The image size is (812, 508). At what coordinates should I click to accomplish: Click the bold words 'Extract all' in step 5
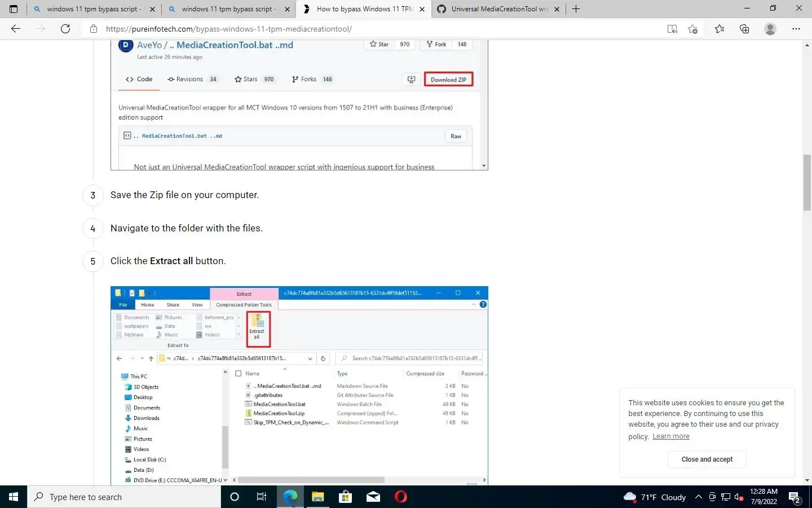(171, 261)
